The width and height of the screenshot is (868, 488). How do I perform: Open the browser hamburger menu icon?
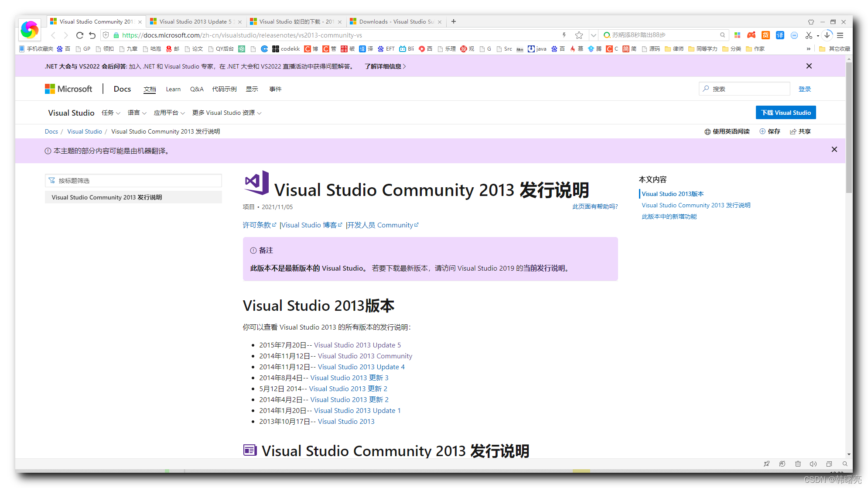click(840, 35)
